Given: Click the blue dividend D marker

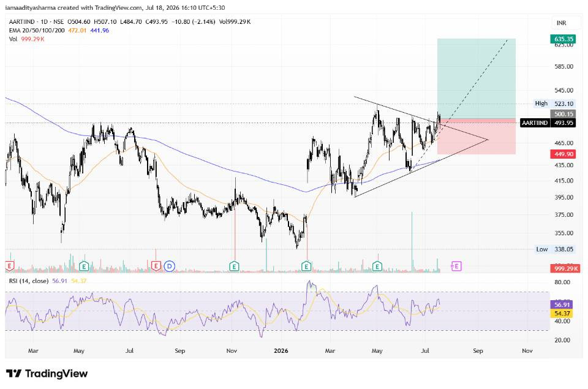Looking at the screenshot, I should click(x=170, y=266).
